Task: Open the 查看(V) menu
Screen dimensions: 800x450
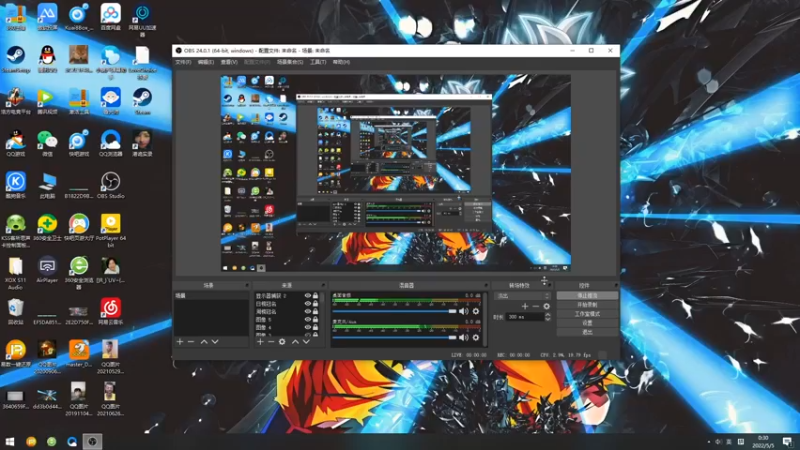Action: tap(229, 62)
